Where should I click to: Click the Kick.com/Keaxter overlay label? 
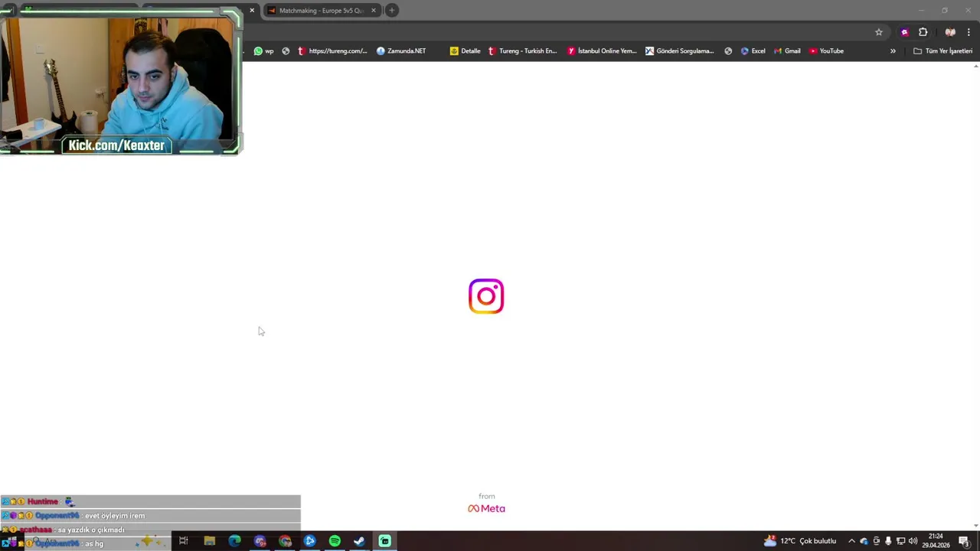[116, 145]
